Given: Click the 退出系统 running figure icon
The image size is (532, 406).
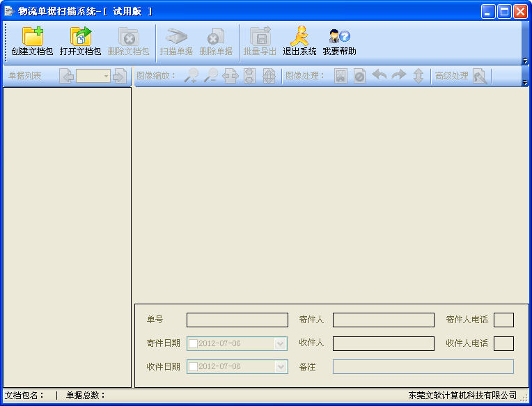Looking at the screenshot, I should 299,36.
